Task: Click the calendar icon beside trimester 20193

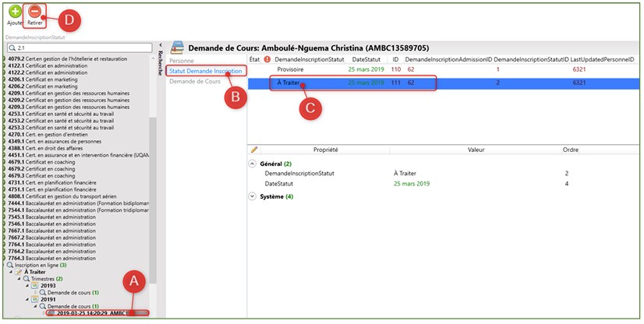Action: click(34, 285)
